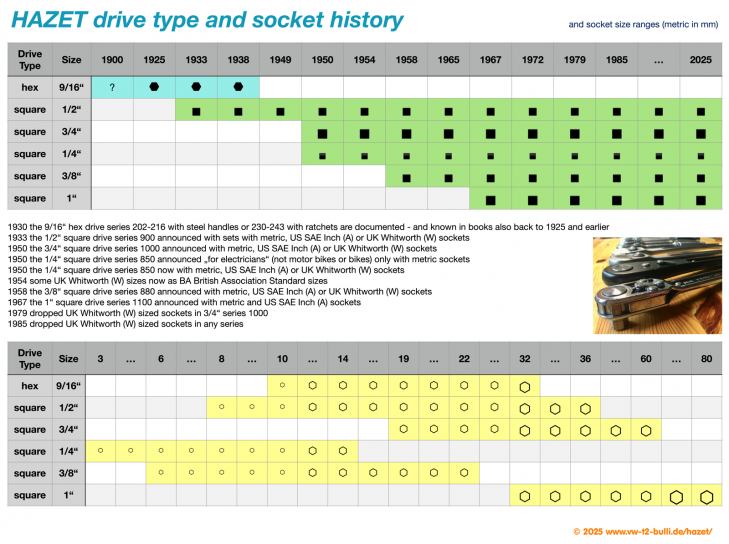Click the ratchet wrenches photo

coord(656,284)
